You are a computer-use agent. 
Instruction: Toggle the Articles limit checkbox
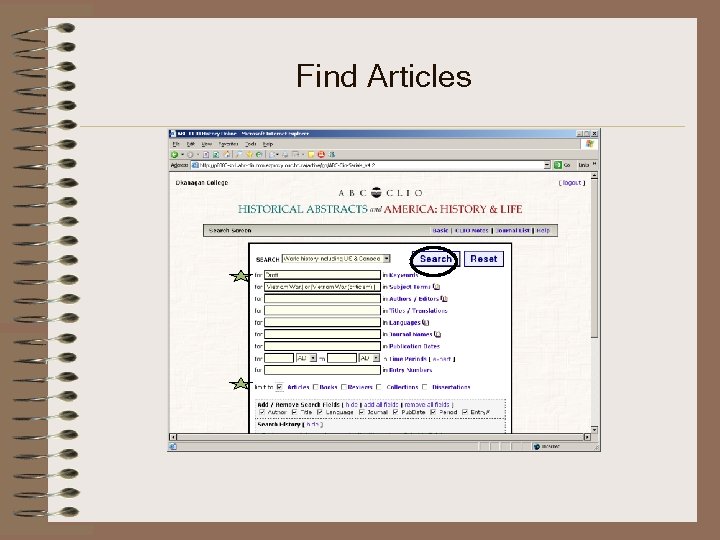[280, 387]
